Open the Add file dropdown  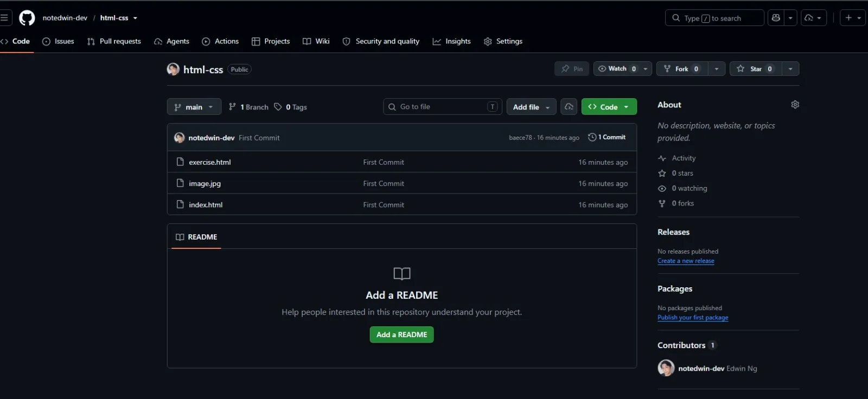click(532, 107)
